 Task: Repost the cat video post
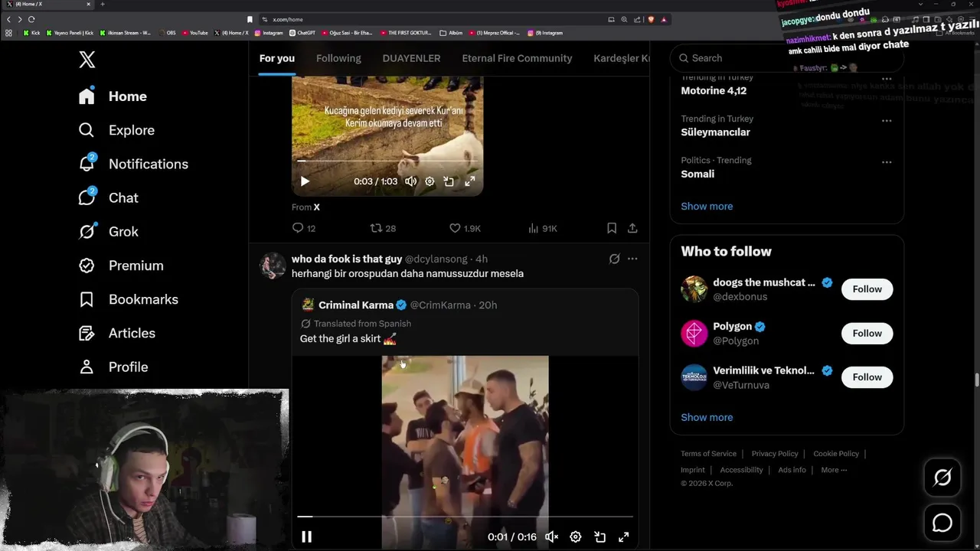click(x=383, y=228)
